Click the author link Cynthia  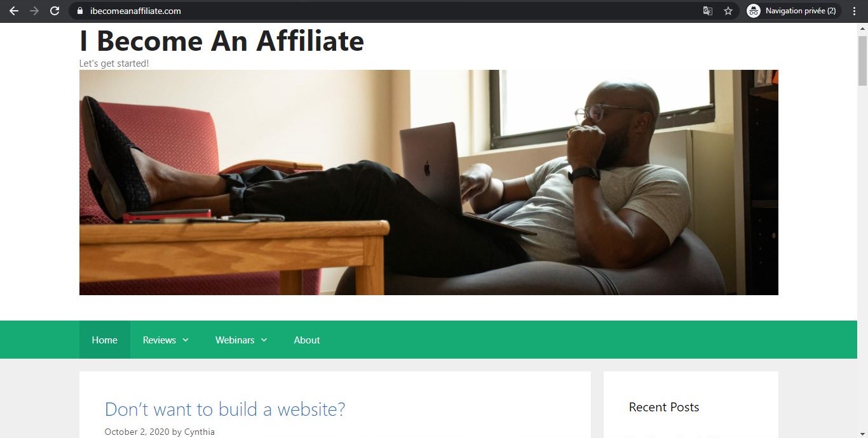pyautogui.click(x=200, y=432)
